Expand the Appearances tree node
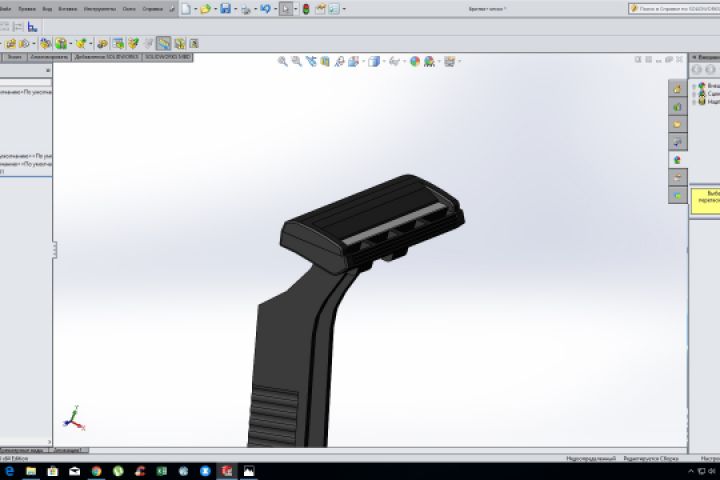This screenshot has height=480, width=720. tap(694, 86)
